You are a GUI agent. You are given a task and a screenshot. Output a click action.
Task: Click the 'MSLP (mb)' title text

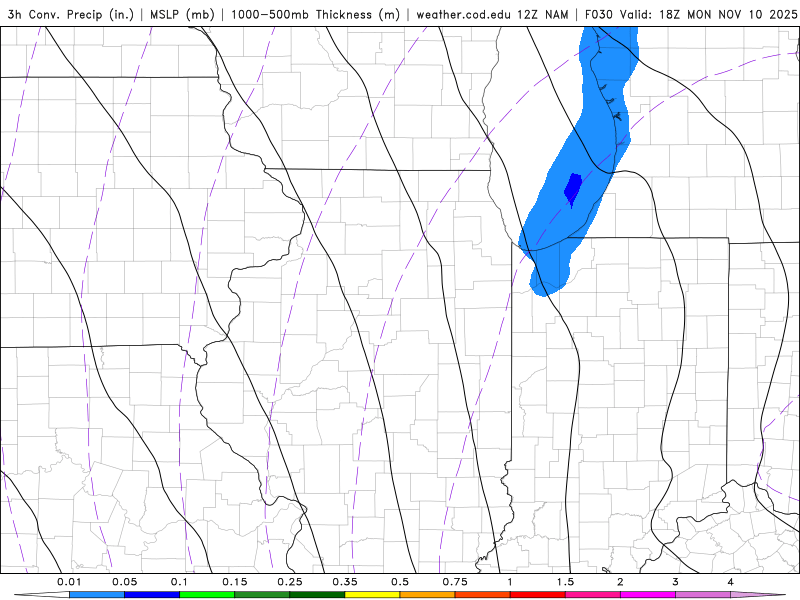tap(182, 14)
